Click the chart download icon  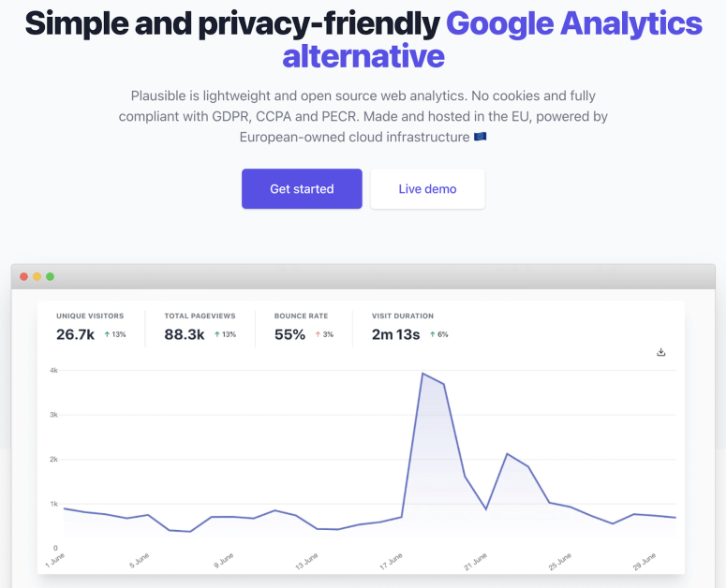click(661, 352)
